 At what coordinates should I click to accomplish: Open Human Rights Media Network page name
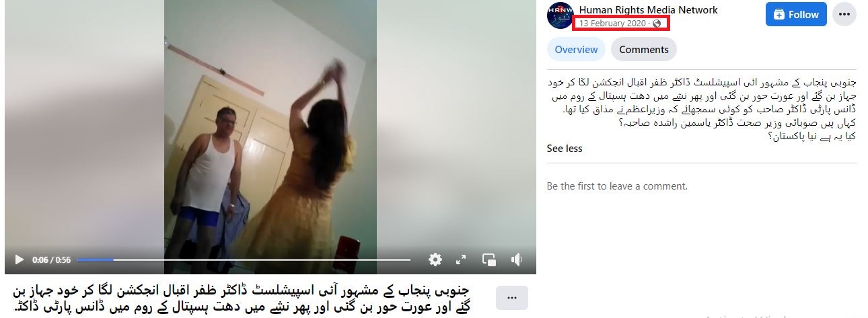pyautogui.click(x=648, y=10)
